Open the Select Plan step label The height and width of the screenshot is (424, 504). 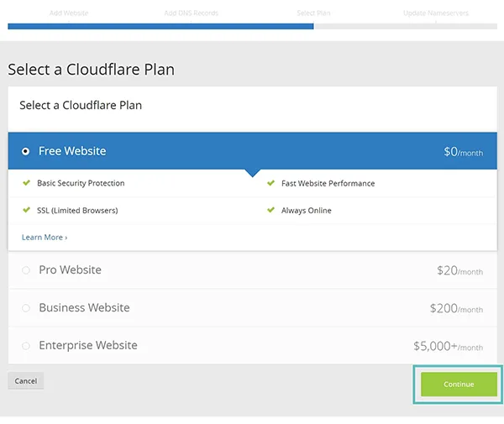coord(313,13)
